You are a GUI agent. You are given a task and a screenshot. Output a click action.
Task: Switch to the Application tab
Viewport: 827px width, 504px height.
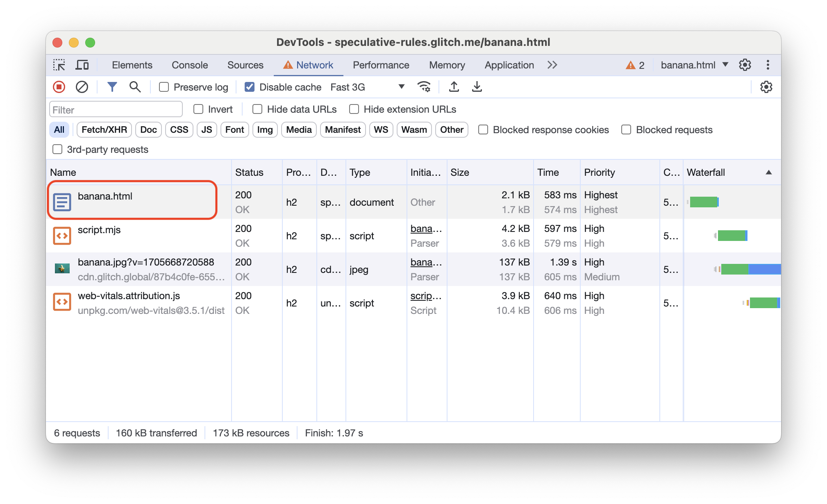tap(510, 65)
